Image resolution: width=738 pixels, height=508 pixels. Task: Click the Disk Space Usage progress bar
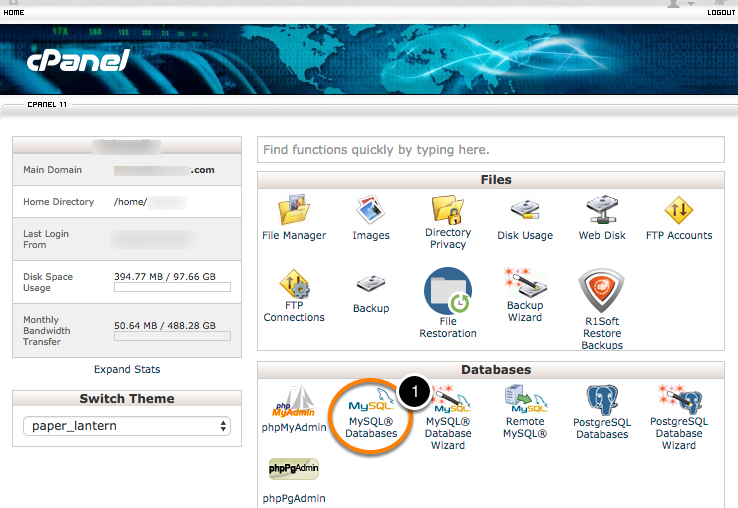click(172, 287)
